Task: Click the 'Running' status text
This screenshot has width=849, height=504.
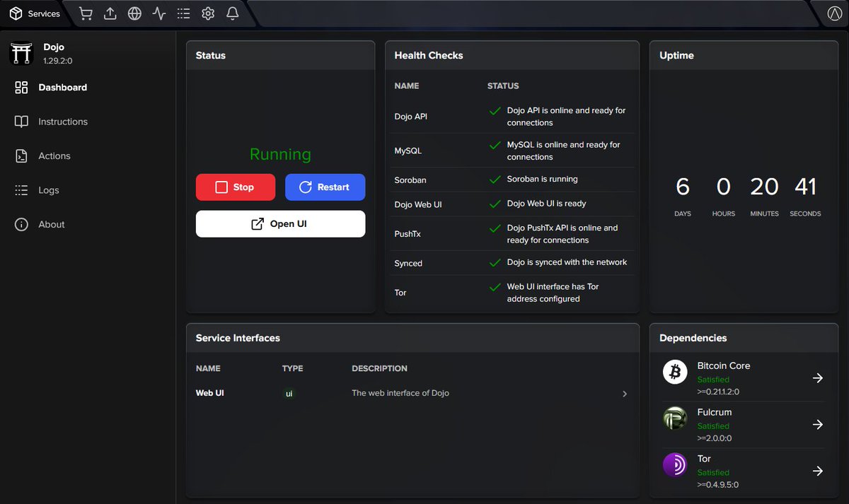Action: [x=280, y=154]
